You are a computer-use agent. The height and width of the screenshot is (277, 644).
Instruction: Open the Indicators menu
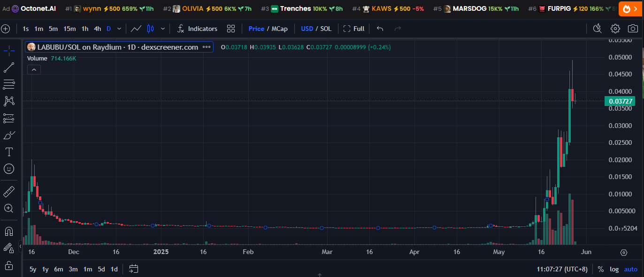tap(197, 29)
